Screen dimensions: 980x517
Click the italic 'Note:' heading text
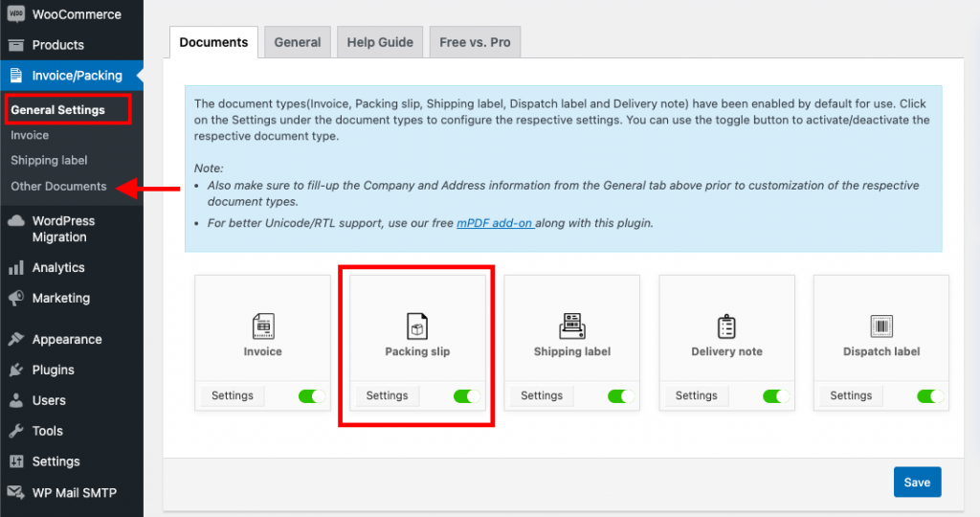pyautogui.click(x=209, y=169)
